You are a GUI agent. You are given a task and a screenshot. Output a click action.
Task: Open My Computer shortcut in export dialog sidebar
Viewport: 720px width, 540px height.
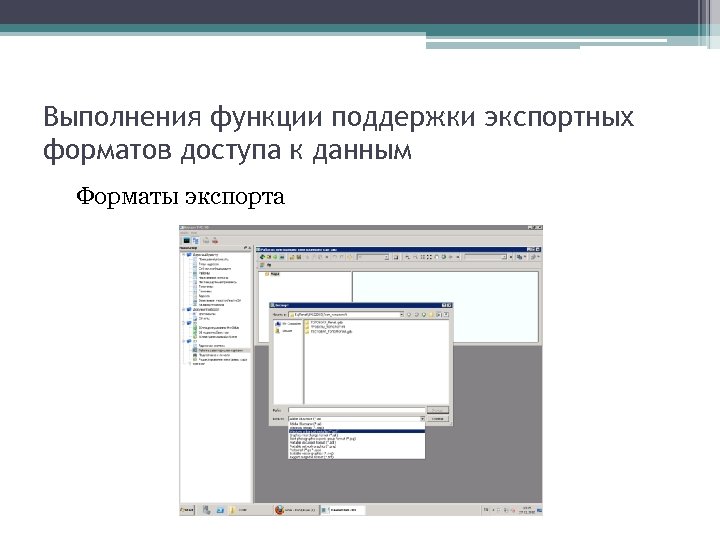pyautogui.click(x=287, y=324)
